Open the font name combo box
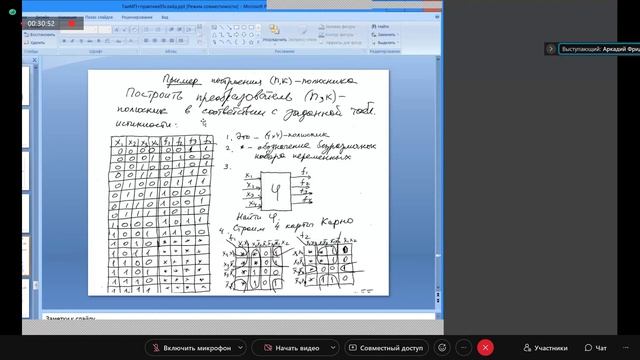This screenshot has height=360, width=640. point(80,29)
